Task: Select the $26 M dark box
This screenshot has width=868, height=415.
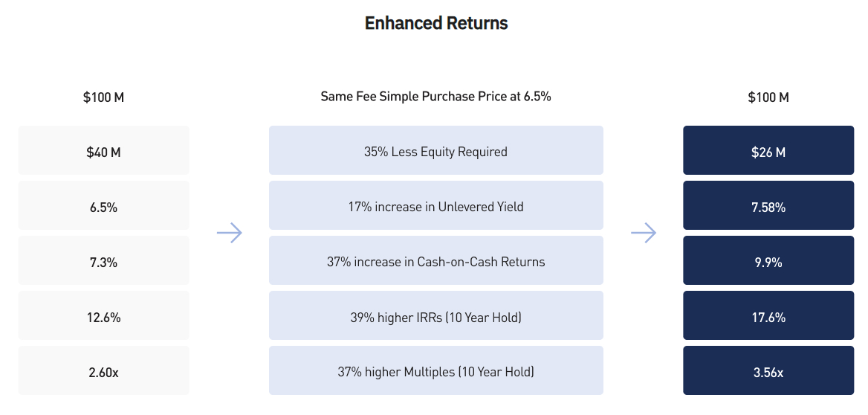Action: (768, 150)
